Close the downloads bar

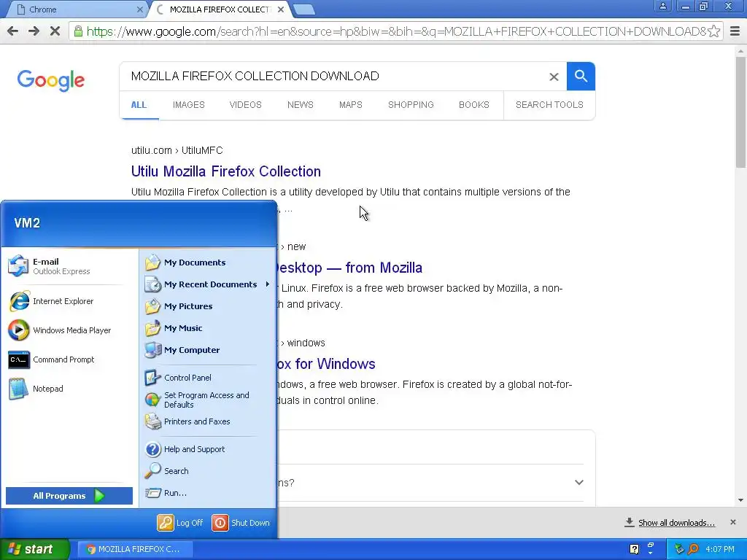(x=732, y=522)
